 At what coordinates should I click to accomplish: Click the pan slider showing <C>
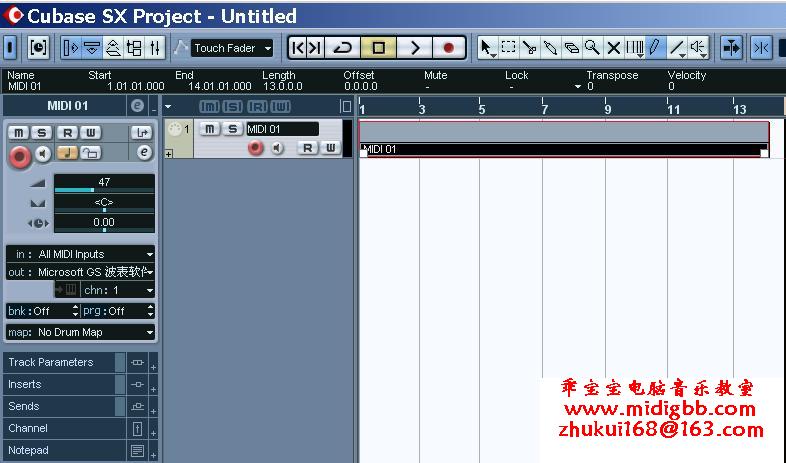pyautogui.click(x=104, y=203)
